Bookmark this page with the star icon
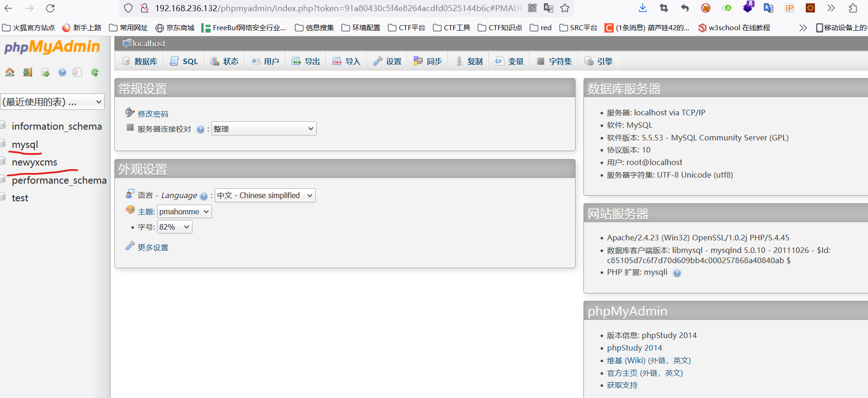This screenshot has height=398, width=868. pyautogui.click(x=565, y=8)
